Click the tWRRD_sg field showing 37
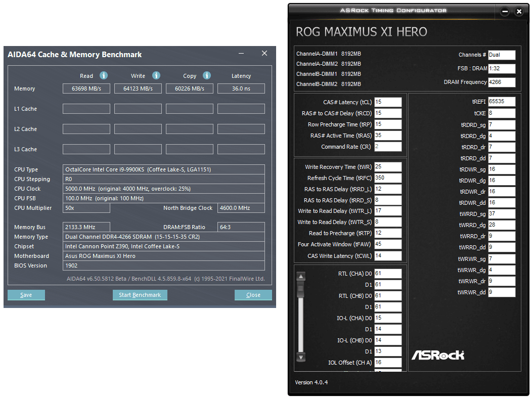The width and height of the screenshot is (532, 399). 502,214
